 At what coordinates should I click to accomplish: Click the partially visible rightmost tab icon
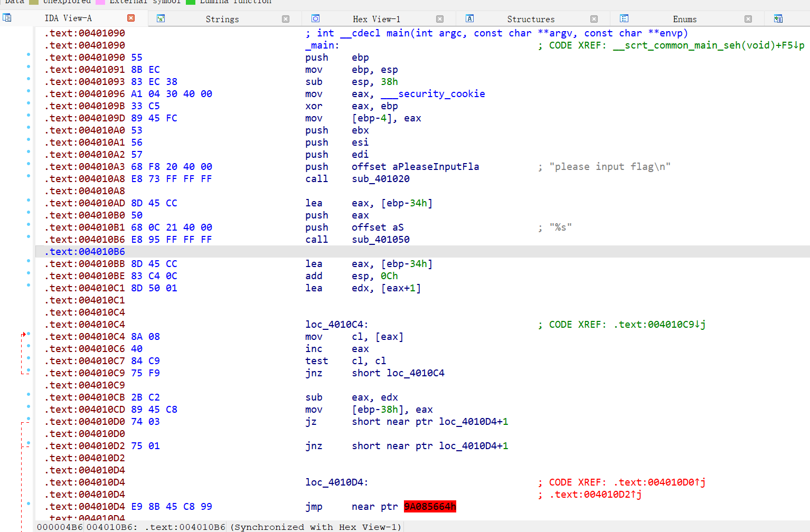point(778,19)
